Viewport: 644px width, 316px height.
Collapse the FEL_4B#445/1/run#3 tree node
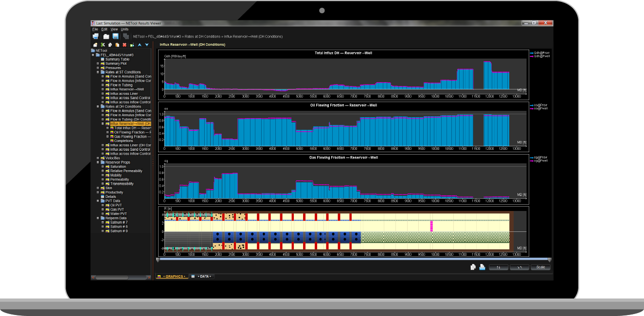tap(93, 55)
